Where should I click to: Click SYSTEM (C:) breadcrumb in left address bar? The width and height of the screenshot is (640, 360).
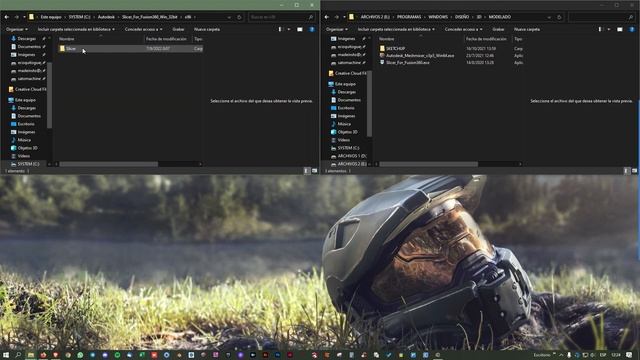[79, 17]
